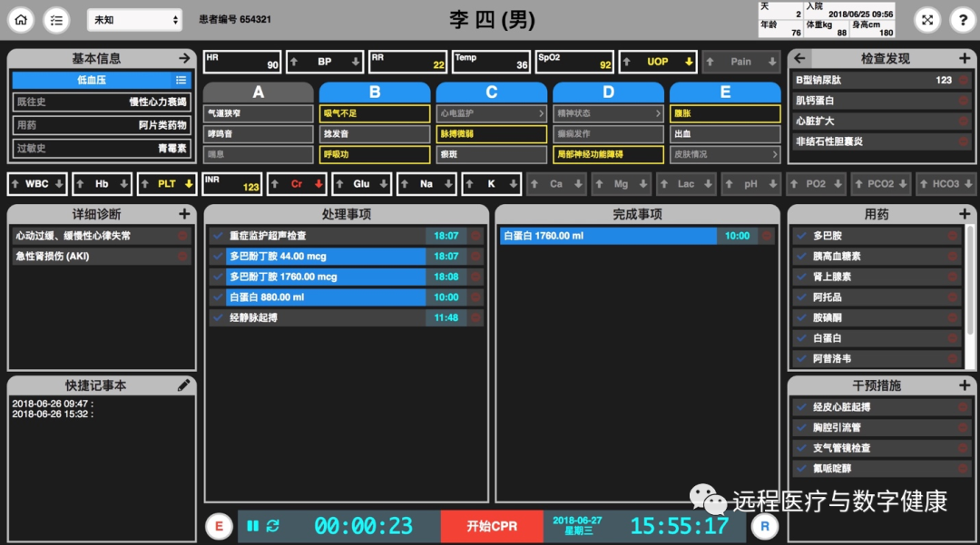Screen dimensions: 980x545
Task: Open the 未知 dropdown selector
Action: pos(134,20)
